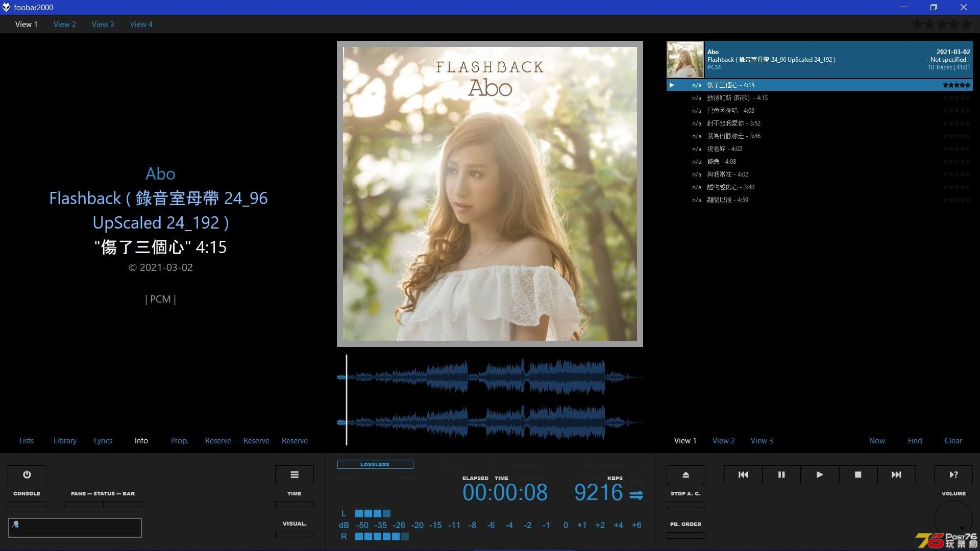Screen dimensions: 980x551
Task: Select playlist track 劫後如新 (新歌) - 4:15
Action: point(820,98)
